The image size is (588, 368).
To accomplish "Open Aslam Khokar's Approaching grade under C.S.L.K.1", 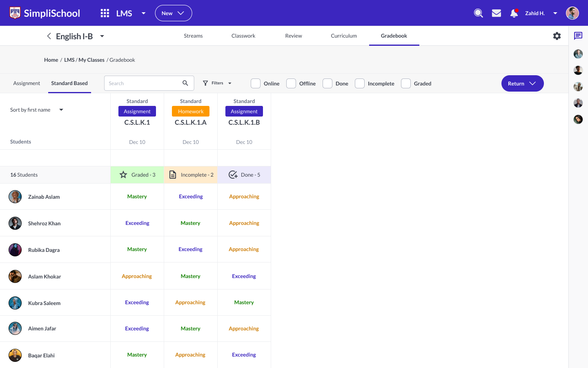I will coord(137,276).
